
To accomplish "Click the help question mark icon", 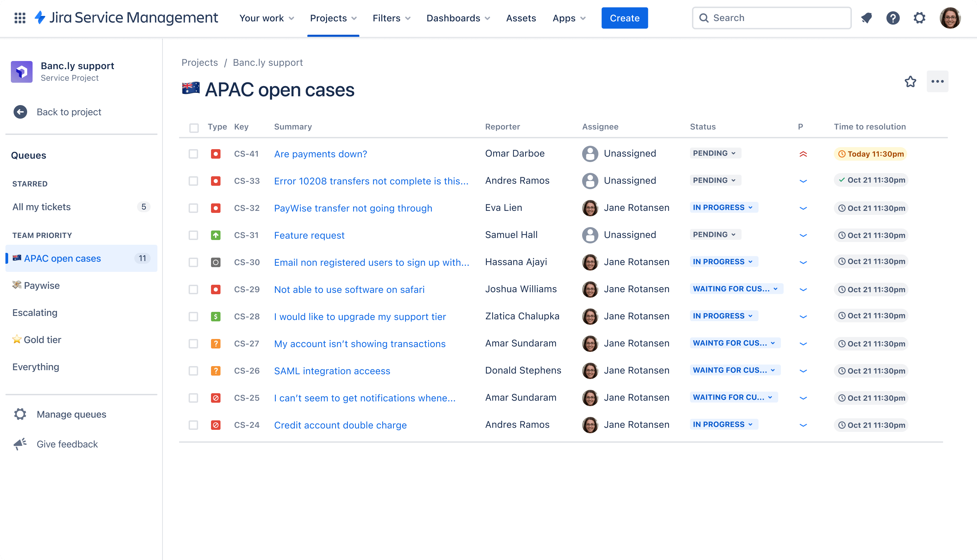I will 893,18.
